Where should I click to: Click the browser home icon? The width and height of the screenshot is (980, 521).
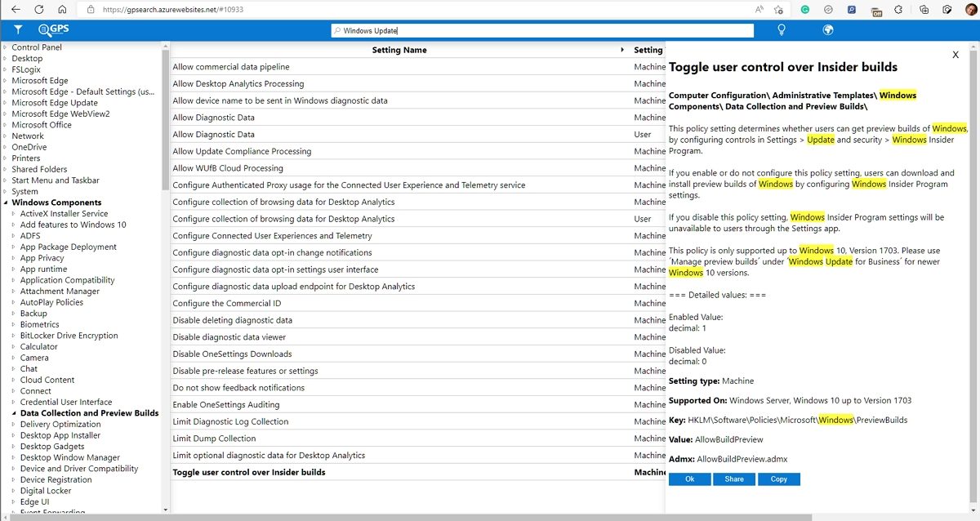coord(63,10)
